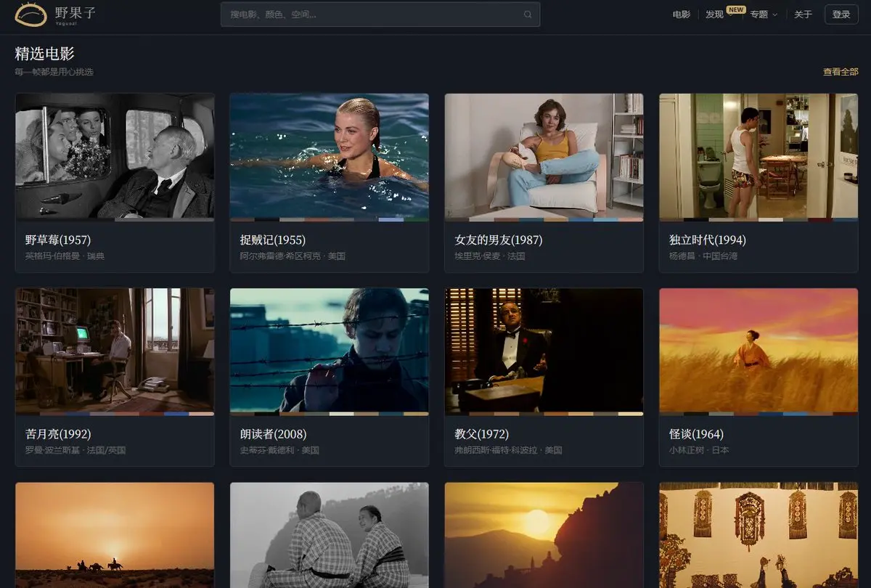The width and height of the screenshot is (871, 588).
Task: Click the 野草莓(1957) title
Action: pyautogui.click(x=58, y=240)
